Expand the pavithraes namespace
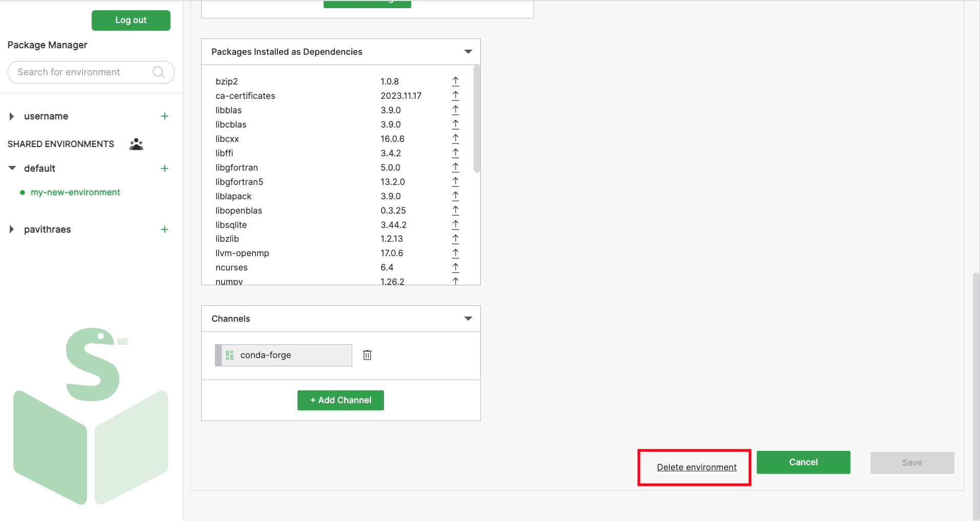The width and height of the screenshot is (980, 521). pyautogui.click(x=12, y=230)
